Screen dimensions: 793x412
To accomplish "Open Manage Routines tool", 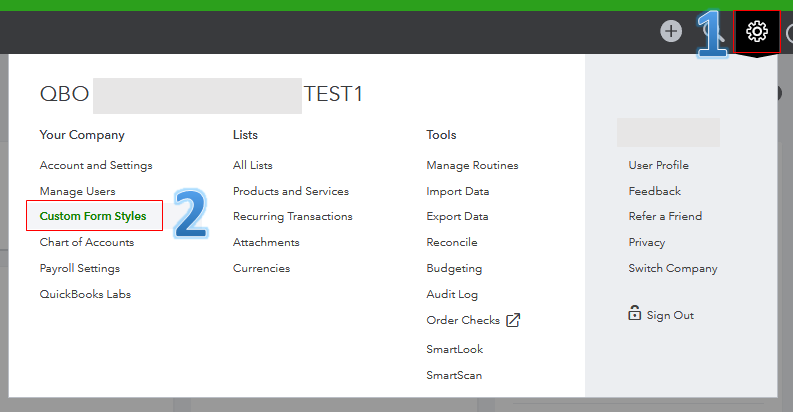I will click(x=472, y=165).
